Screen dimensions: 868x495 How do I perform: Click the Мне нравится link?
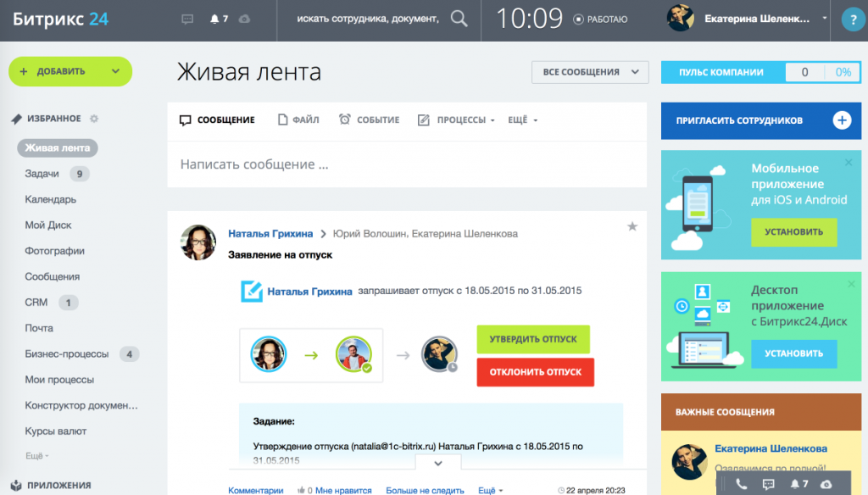(x=343, y=491)
